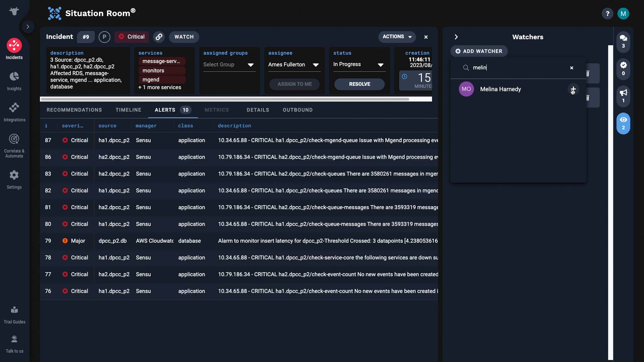Sort by the source column header
Viewport: 644px width, 362px height.
click(107, 126)
